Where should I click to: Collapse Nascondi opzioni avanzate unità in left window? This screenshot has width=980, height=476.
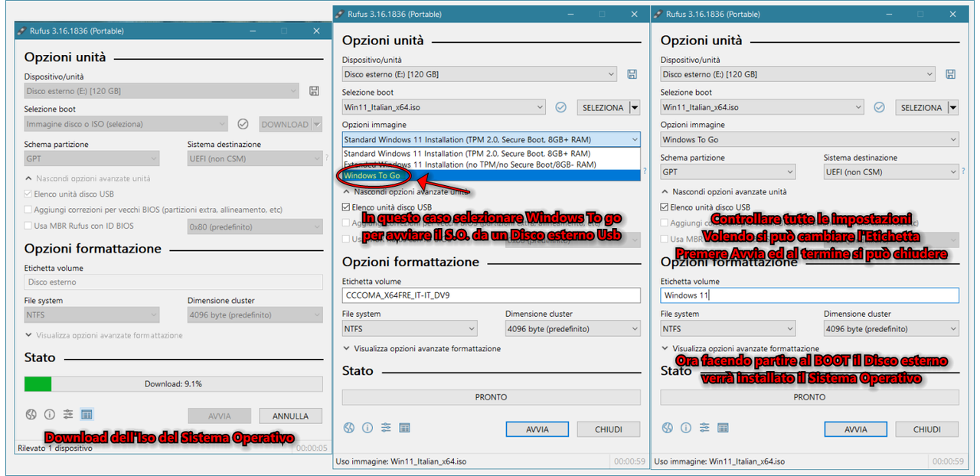click(x=87, y=178)
